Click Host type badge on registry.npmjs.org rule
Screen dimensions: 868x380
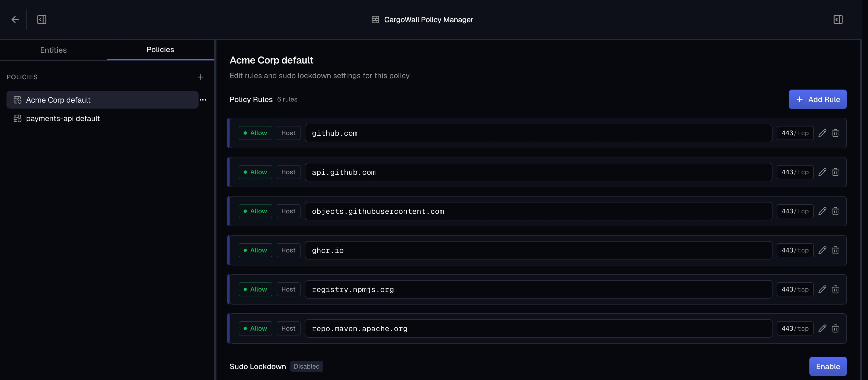(288, 290)
